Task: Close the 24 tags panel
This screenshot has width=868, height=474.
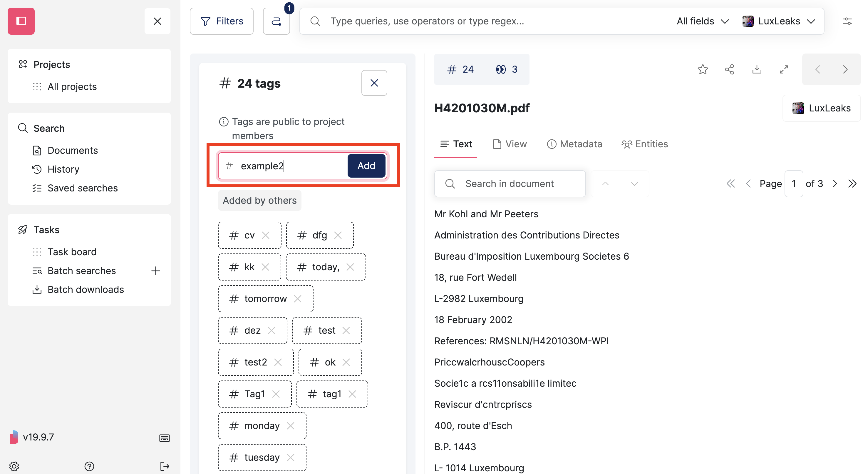Action: pos(374,83)
